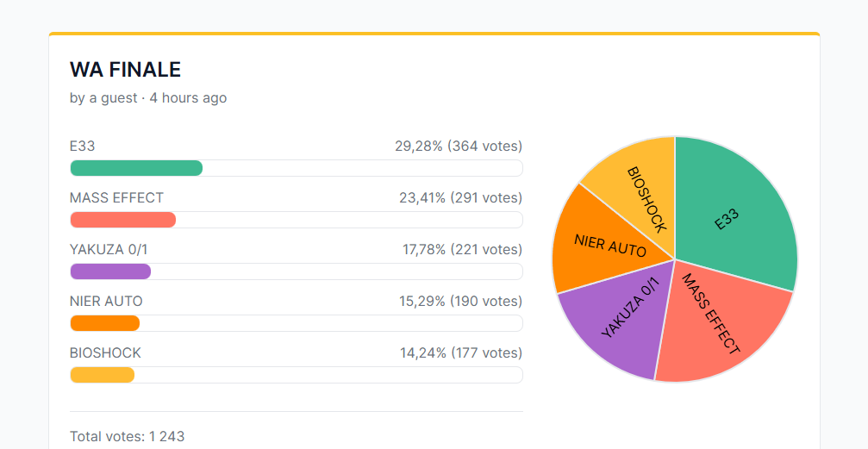868x449 pixels.
Task: Click the YAKUZA 0/1 option label
Action: tap(109, 250)
